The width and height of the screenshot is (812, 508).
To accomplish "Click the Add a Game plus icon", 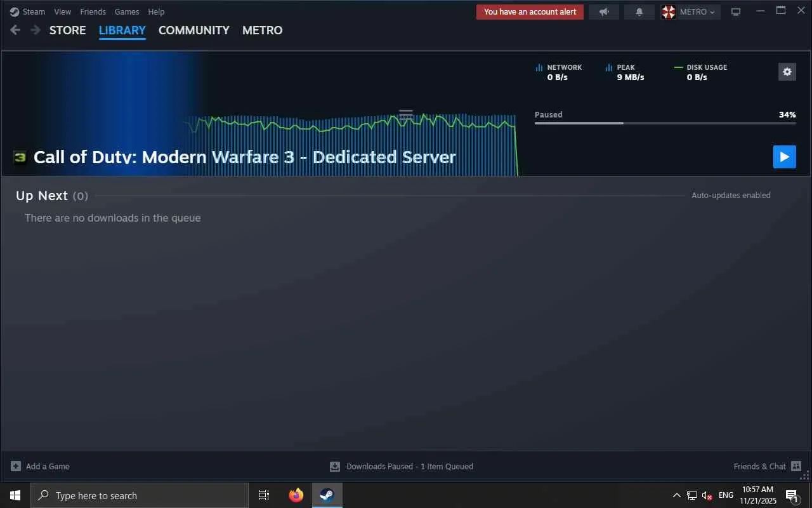I will pyautogui.click(x=16, y=466).
